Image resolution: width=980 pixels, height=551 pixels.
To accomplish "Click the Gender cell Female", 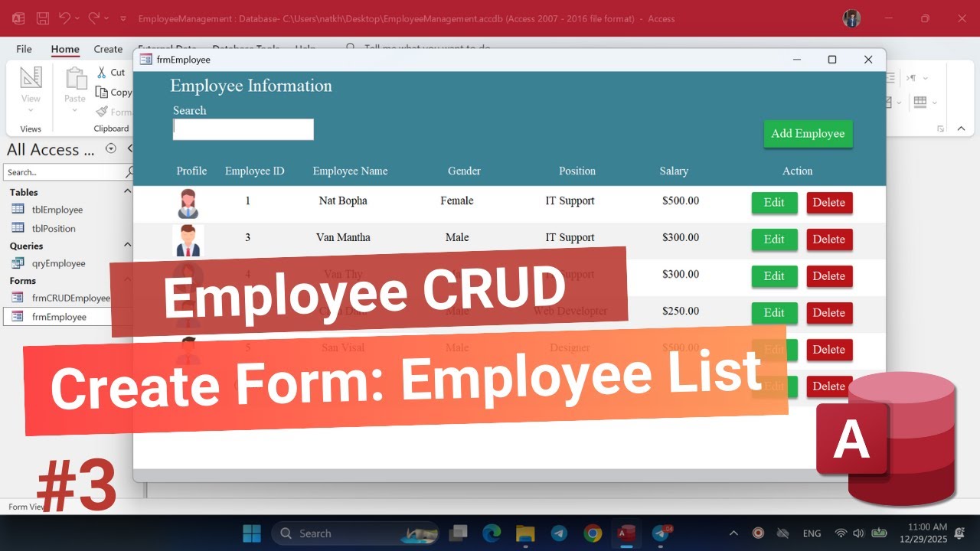I will 457,201.
